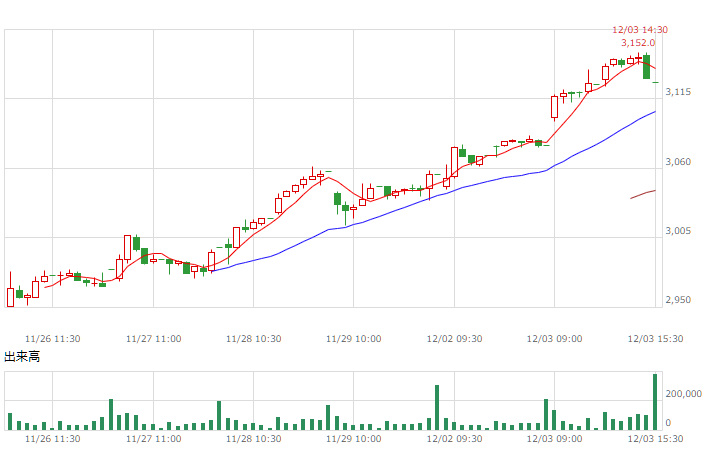Click the 出来高 volume heading

(x=22, y=356)
